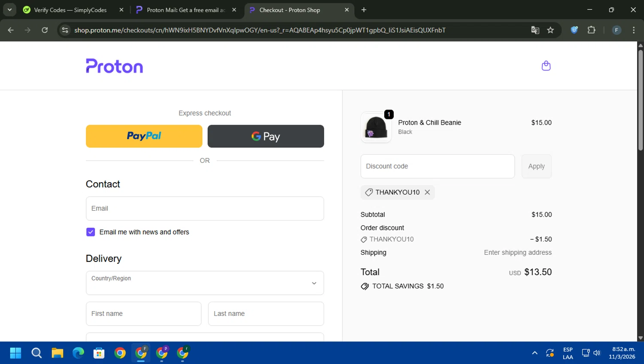This screenshot has width=644, height=364.
Task: Bookmark this page with the star
Action: click(550, 30)
